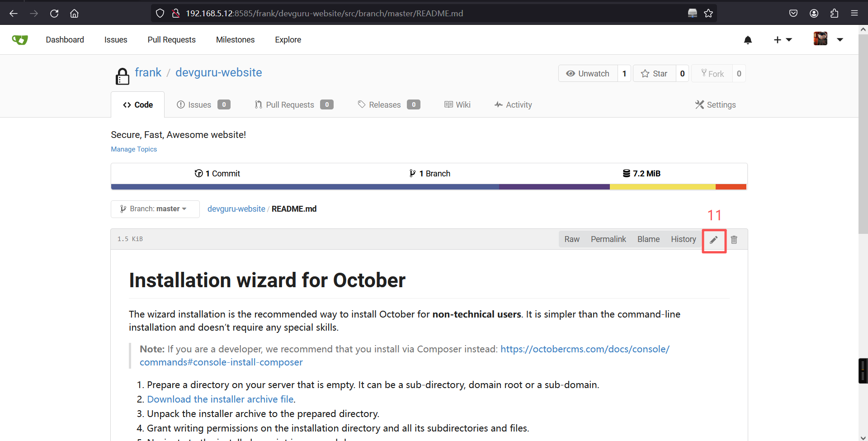
Task: Open Explore in top navigation
Action: (288, 40)
